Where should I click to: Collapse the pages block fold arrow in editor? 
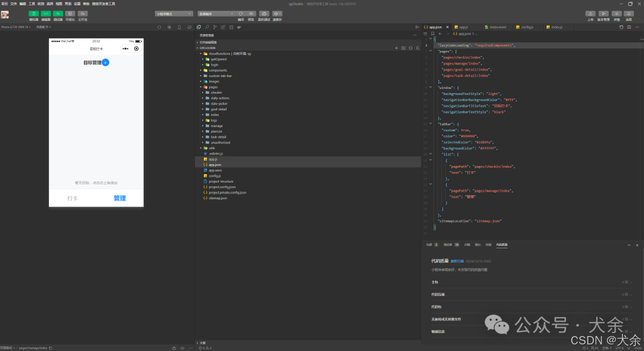[x=431, y=51]
